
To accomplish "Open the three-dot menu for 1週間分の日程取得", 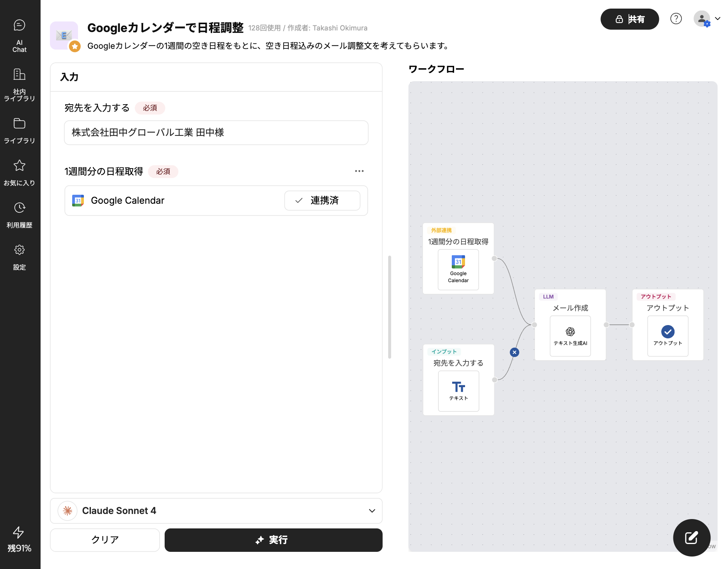I will pos(359,171).
